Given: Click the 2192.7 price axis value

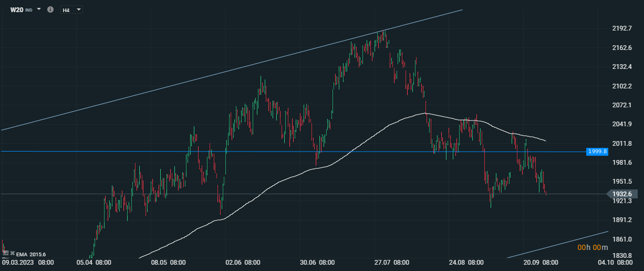Looking at the screenshot, I should (621, 28).
